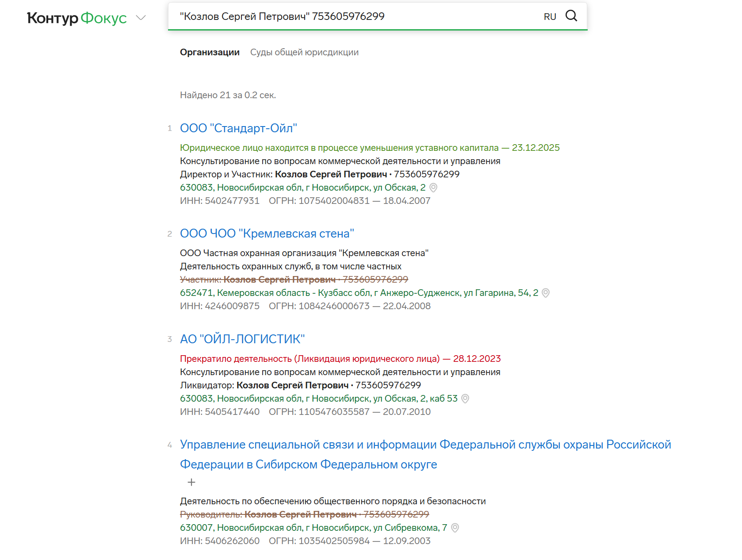Open ООО "Стандарт-Ойл" company page

click(x=238, y=128)
